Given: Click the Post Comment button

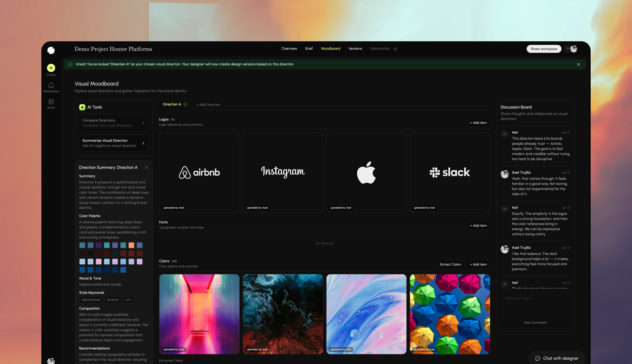Looking at the screenshot, I should pos(535,322).
